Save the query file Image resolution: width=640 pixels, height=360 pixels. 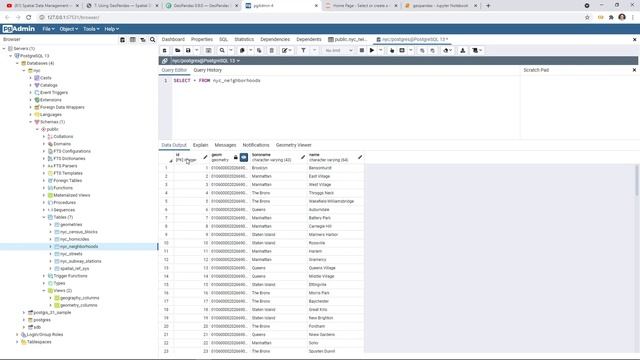188,51
